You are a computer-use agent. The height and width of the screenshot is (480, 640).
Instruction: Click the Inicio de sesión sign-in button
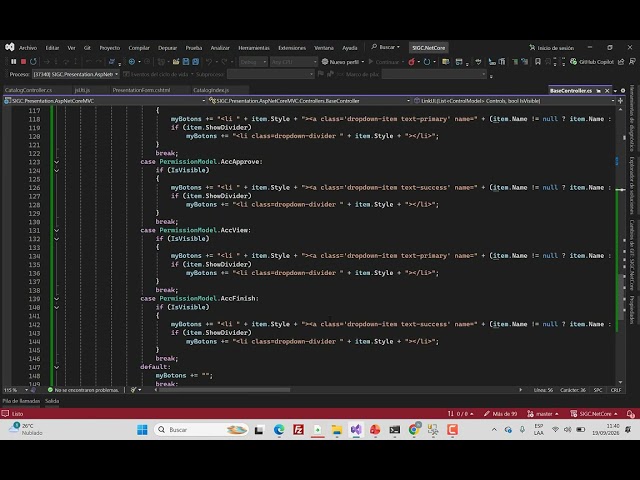551,48
